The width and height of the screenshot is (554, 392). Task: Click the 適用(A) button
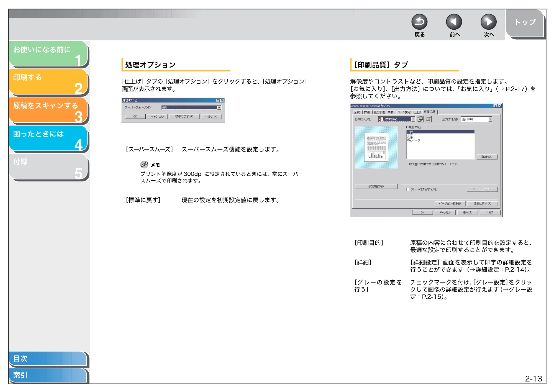click(x=467, y=212)
